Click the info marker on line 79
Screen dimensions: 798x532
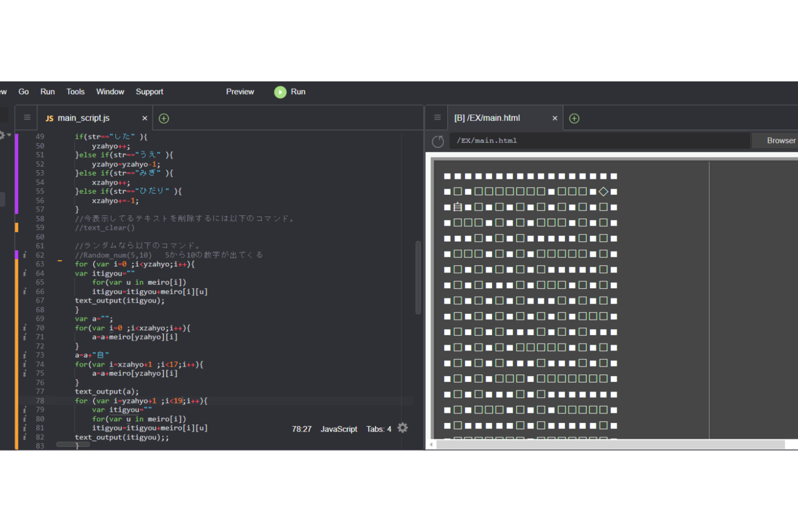click(x=24, y=410)
